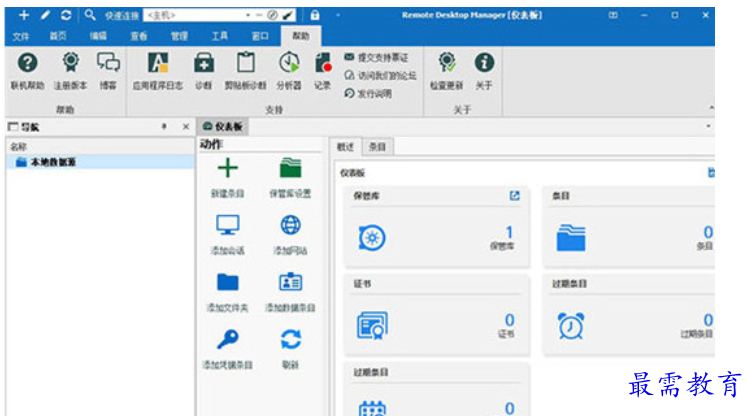Click the plus icon in the title bar

(x=24, y=15)
